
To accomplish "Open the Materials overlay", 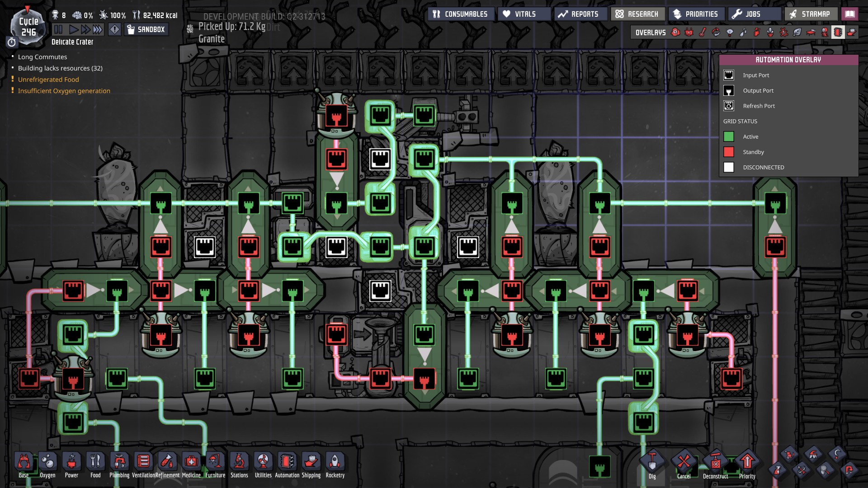I will [x=716, y=32].
